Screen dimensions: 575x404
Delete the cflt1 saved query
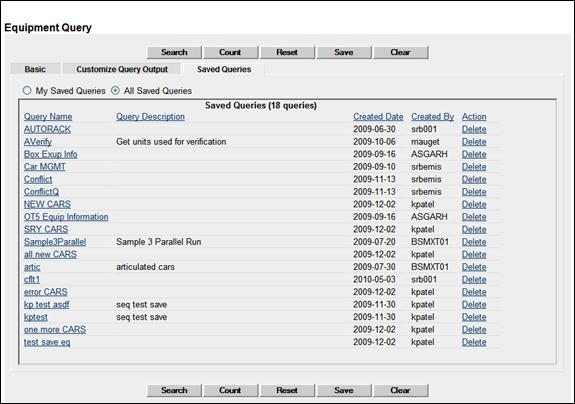pos(474,279)
